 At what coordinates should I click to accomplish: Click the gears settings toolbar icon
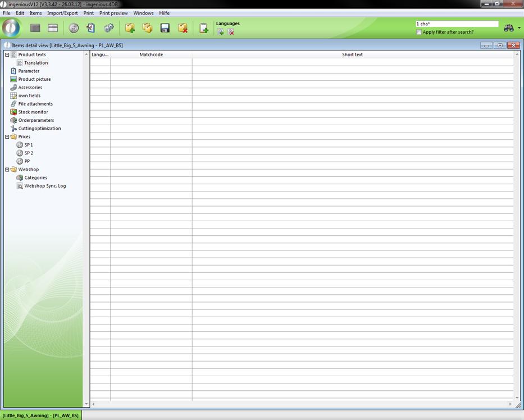point(109,28)
